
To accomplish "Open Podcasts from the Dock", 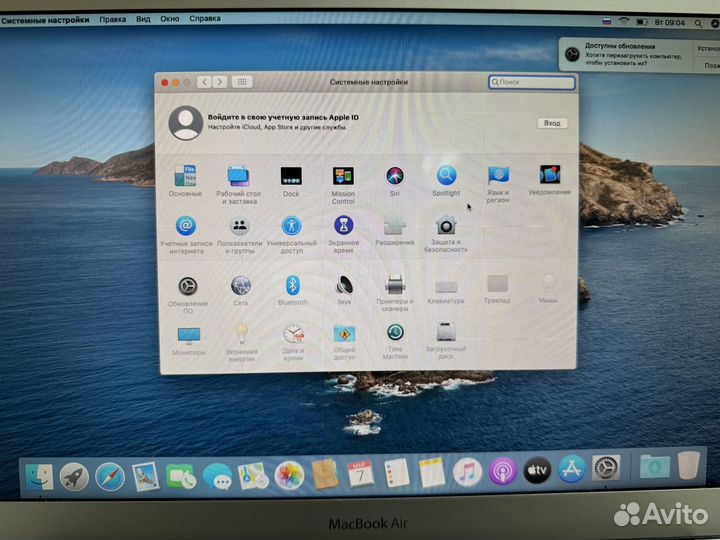I will (503, 471).
